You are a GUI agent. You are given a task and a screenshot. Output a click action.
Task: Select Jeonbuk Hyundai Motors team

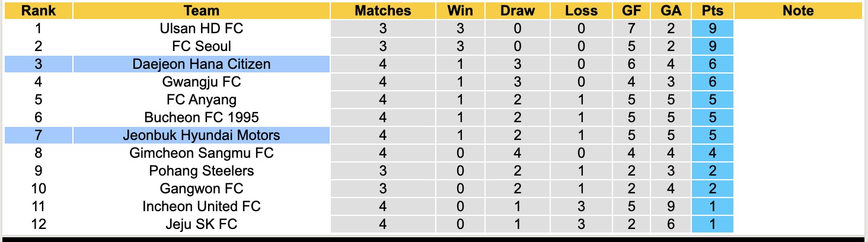[202, 135]
